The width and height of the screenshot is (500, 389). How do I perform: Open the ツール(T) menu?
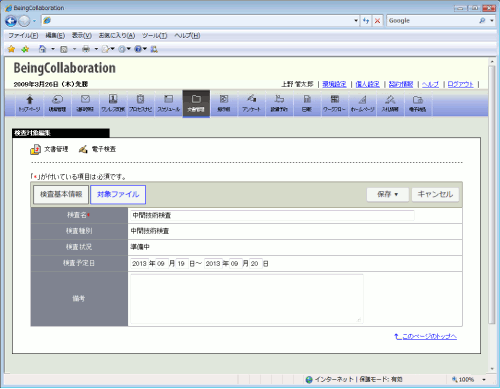(154, 36)
